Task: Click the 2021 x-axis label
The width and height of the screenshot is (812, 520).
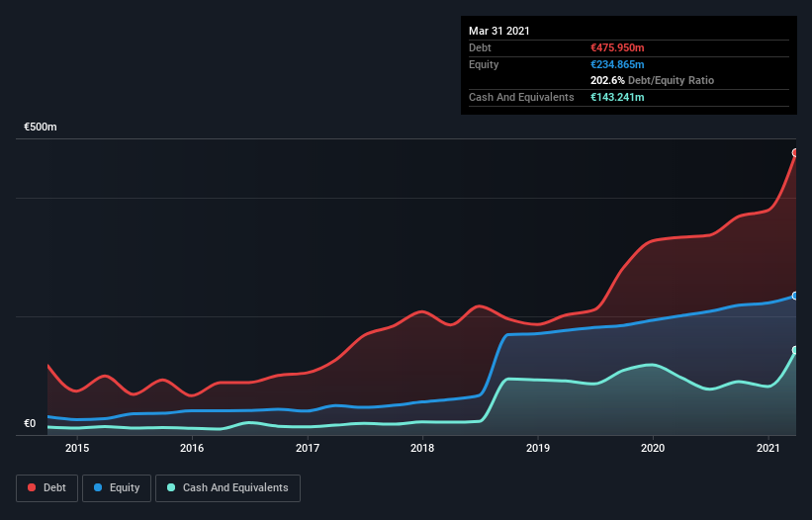Action: (767, 448)
